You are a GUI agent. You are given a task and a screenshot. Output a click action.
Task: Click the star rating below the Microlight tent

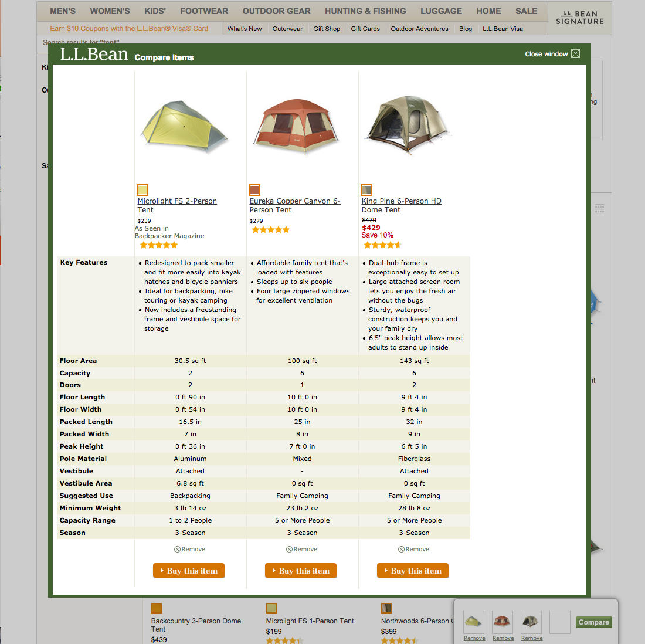tap(158, 245)
